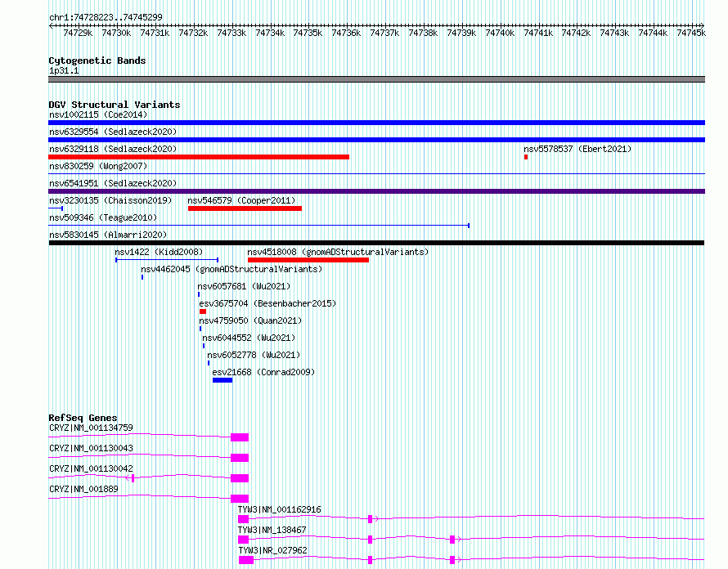Image resolution: width=728 pixels, height=569 pixels.
Task: Open the TYW3|NR_027962 transcript label
Action: (272, 550)
